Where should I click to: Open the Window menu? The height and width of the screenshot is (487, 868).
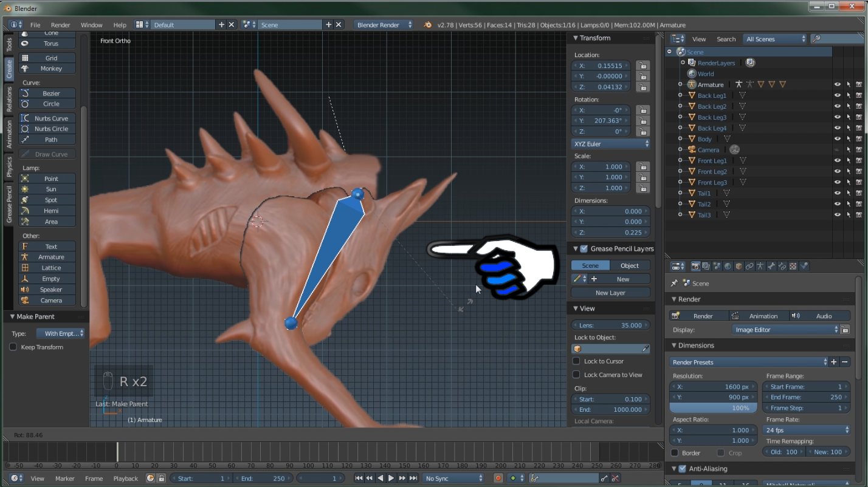pos(92,25)
